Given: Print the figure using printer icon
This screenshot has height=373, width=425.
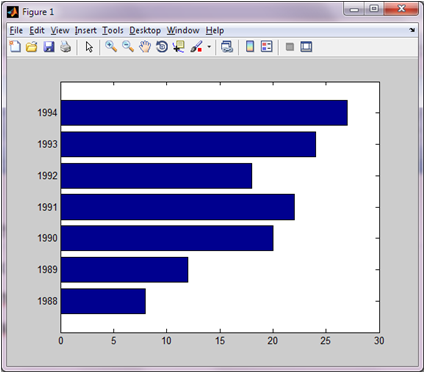Looking at the screenshot, I should coord(65,47).
